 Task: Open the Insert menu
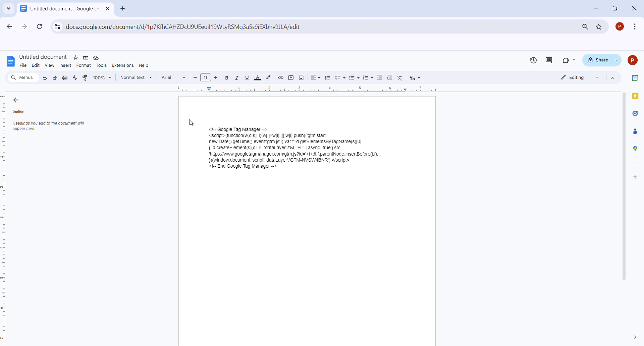[65, 66]
